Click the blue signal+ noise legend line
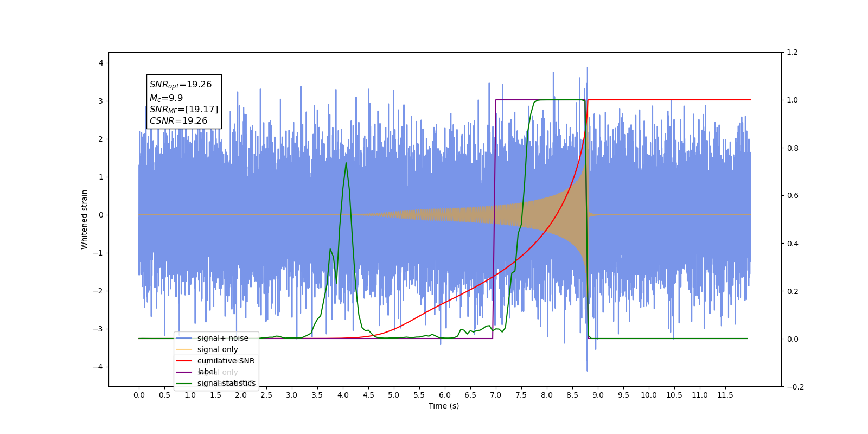Screen dimensions: 868x434 (184, 338)
